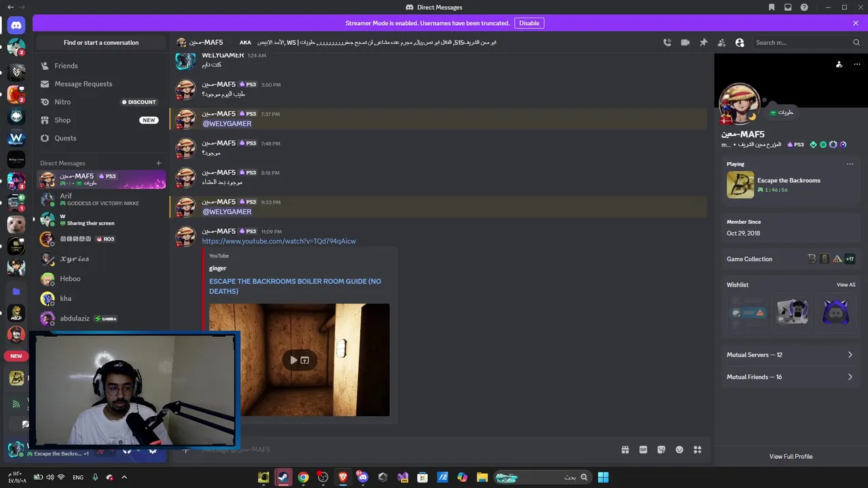Open activity options for Escape the Backrooms
Viewport: 868px width, 488px height.
coord(850,164)
